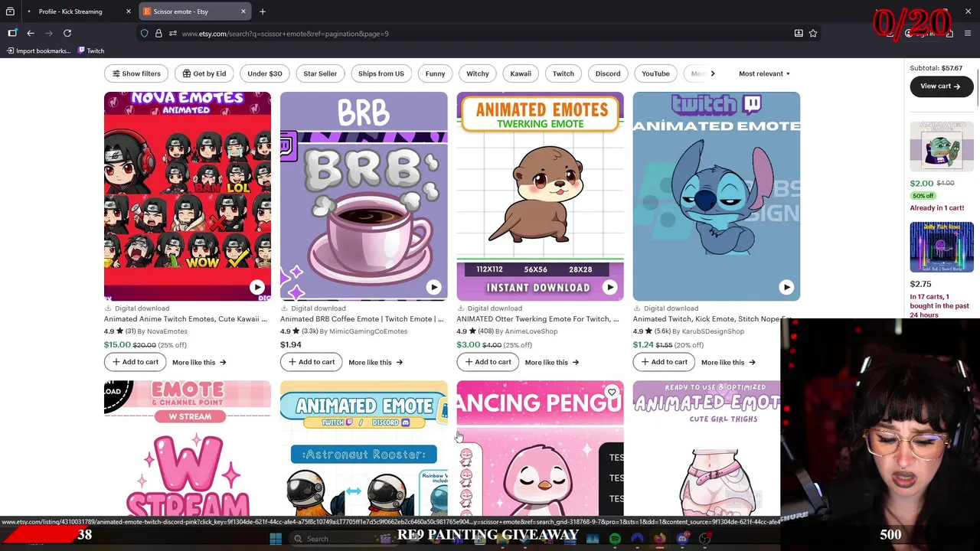Open $2.00 Pepe cart item thumbnail

pyautogui.click(x=941, y=145)
